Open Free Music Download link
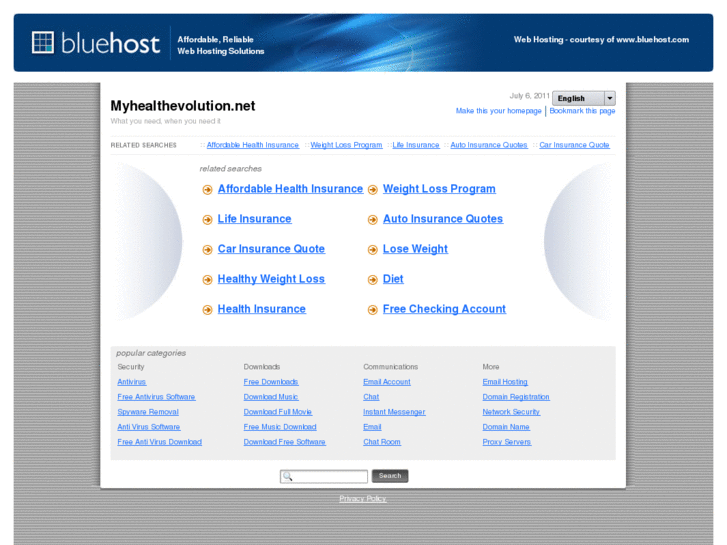 pos(280,427)
